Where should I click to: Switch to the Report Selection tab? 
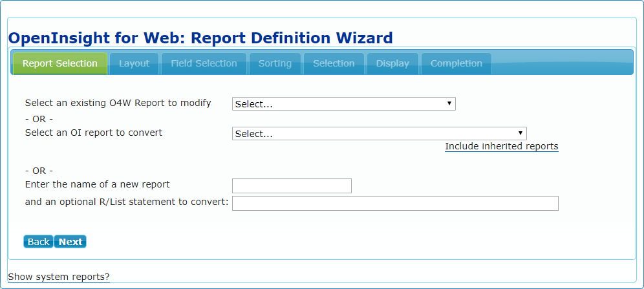[60, 63]
